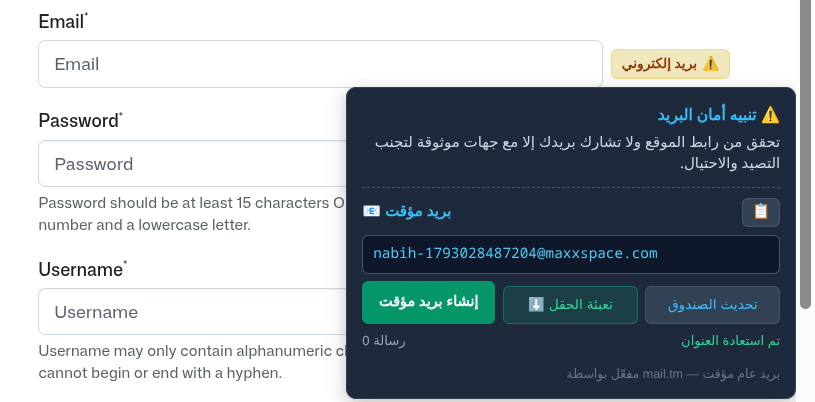Copy temp email with clipboard icon
The image size is (815, 402).
coord(760,212)
